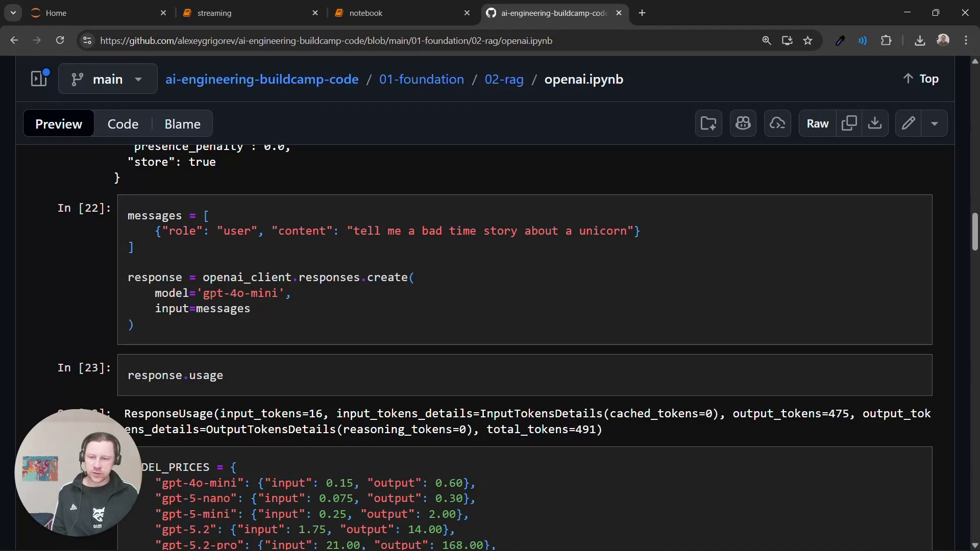Bookmark this page with star icon
980x551 pixels.
tap(807, 40)
